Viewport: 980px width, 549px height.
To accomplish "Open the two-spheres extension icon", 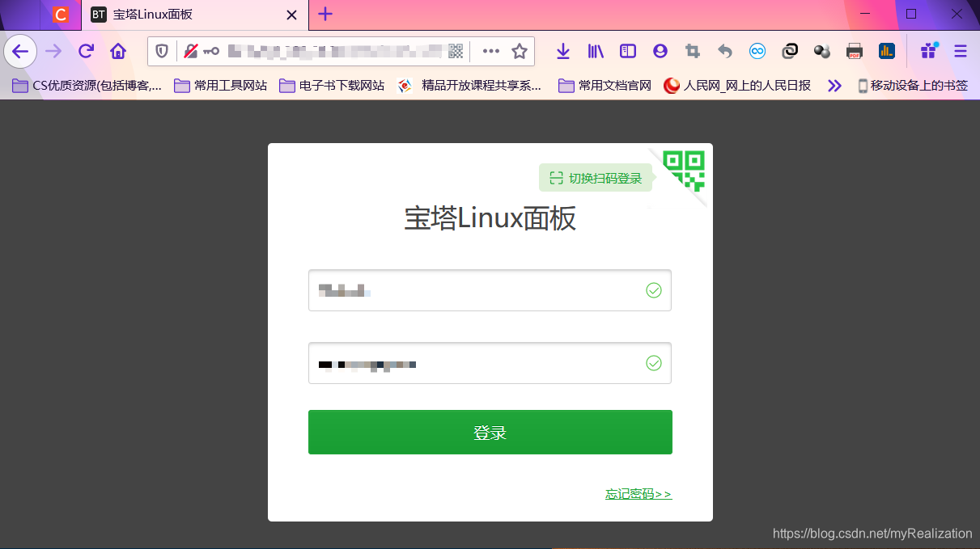I will pos(822,52).
